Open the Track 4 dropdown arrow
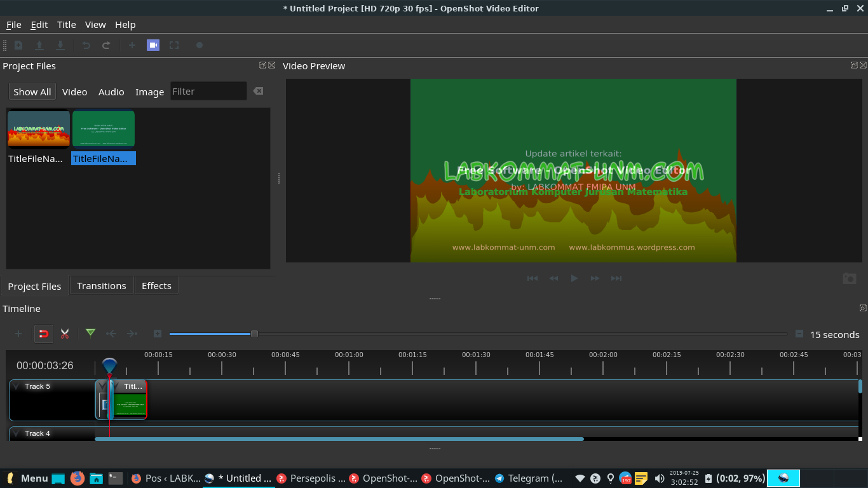The image size is (868, 488). coord(17,433)
